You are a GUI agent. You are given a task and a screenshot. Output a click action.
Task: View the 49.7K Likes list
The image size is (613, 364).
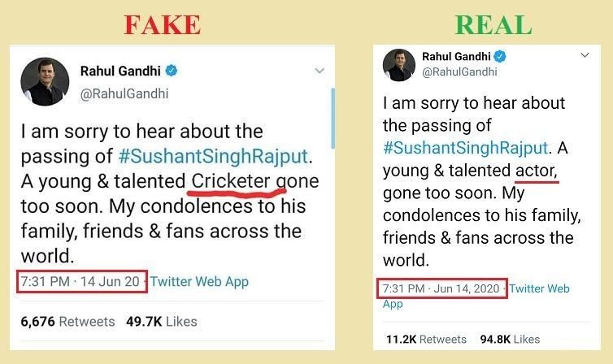click(162, 321)
